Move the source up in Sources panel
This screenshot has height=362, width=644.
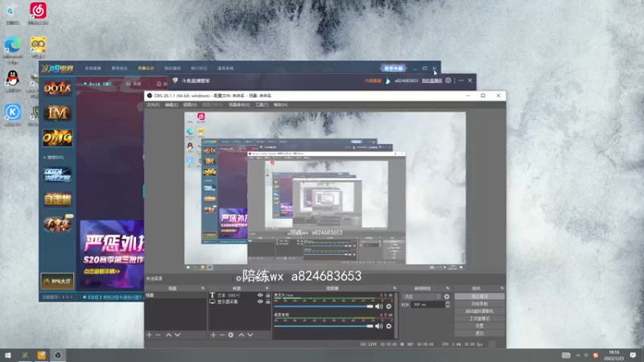(x=241, y=335)
